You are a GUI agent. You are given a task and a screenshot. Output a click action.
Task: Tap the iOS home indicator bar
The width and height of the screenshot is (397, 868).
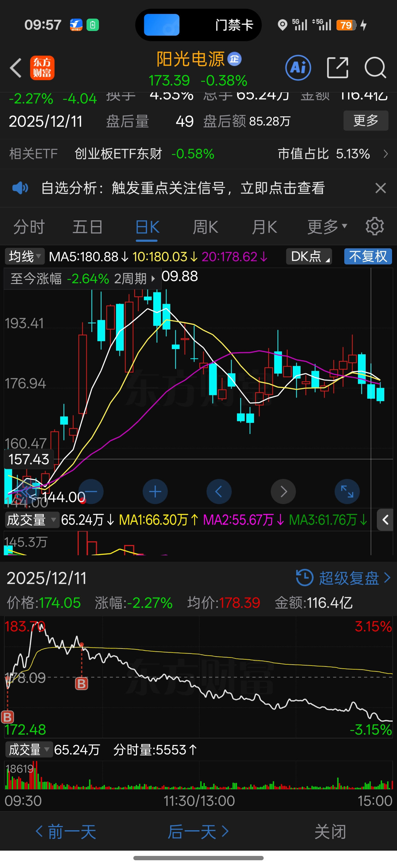click(198, 858)
